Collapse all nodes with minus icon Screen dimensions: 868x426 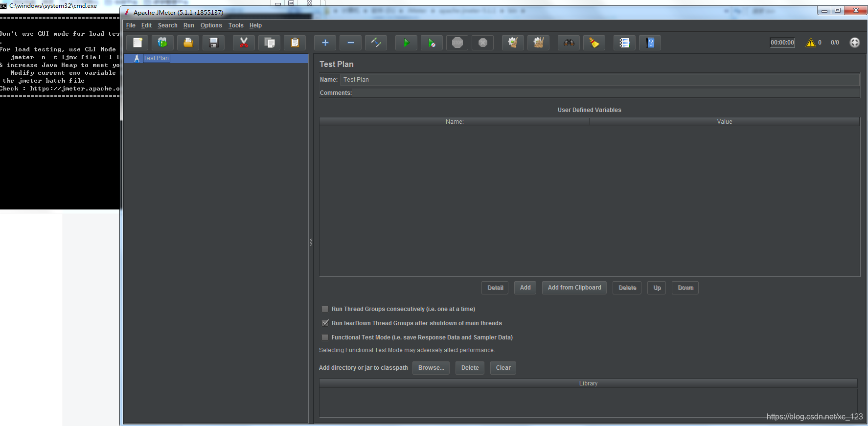[351, 43]
